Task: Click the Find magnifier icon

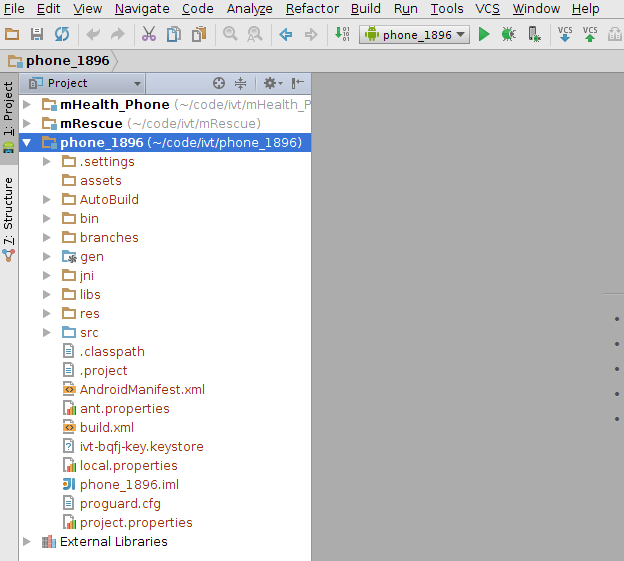Action: click(230, 34)
